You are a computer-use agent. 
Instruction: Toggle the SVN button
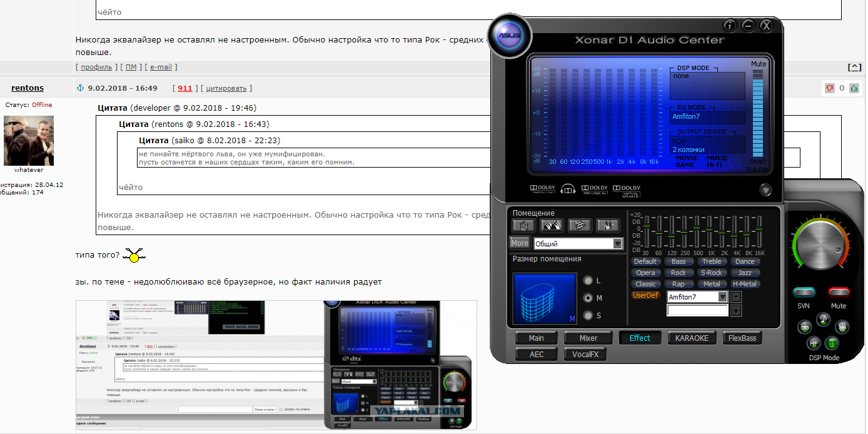click(x=804, y=292)
